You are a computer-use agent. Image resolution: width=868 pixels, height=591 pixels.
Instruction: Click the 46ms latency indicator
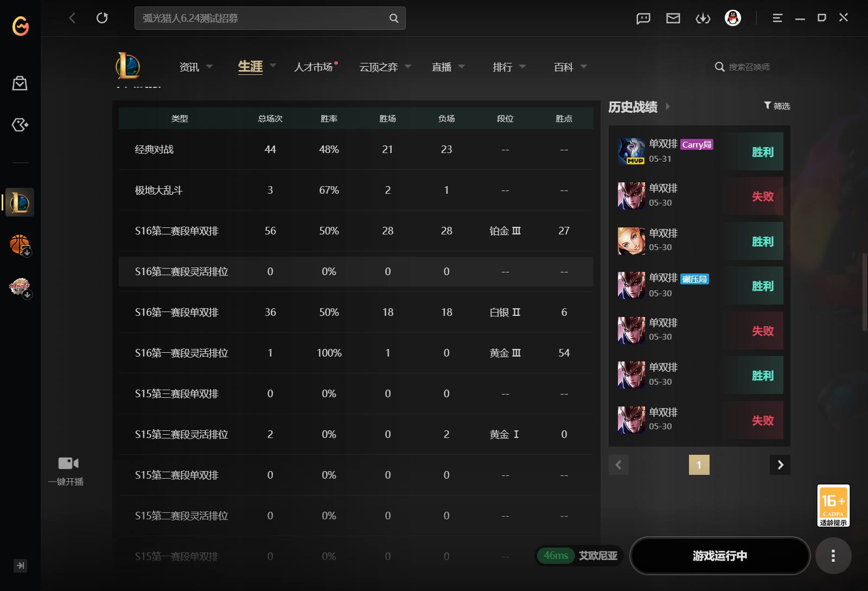click(556, 556)
